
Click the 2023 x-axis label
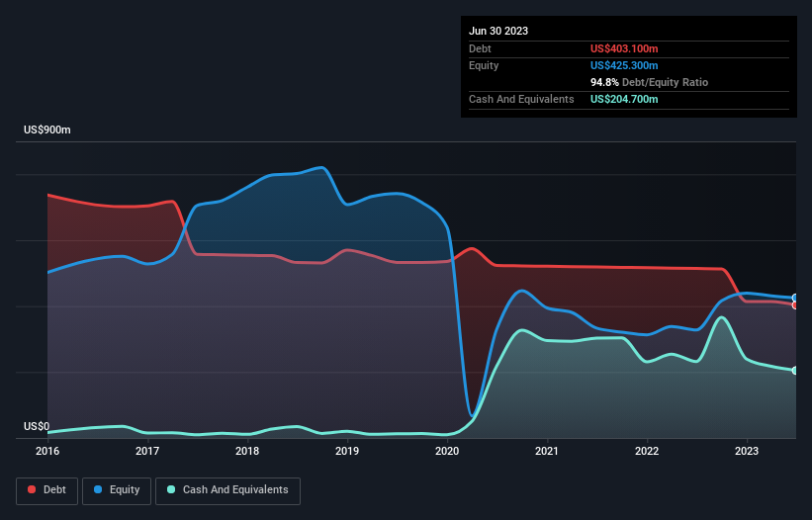point(747,451)
